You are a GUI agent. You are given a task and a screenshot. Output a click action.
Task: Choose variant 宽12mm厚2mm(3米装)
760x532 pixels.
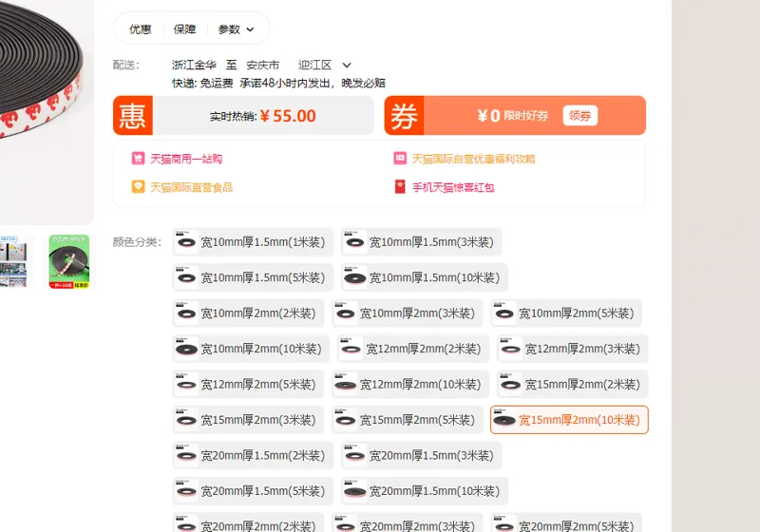click(x=573, y=349)
